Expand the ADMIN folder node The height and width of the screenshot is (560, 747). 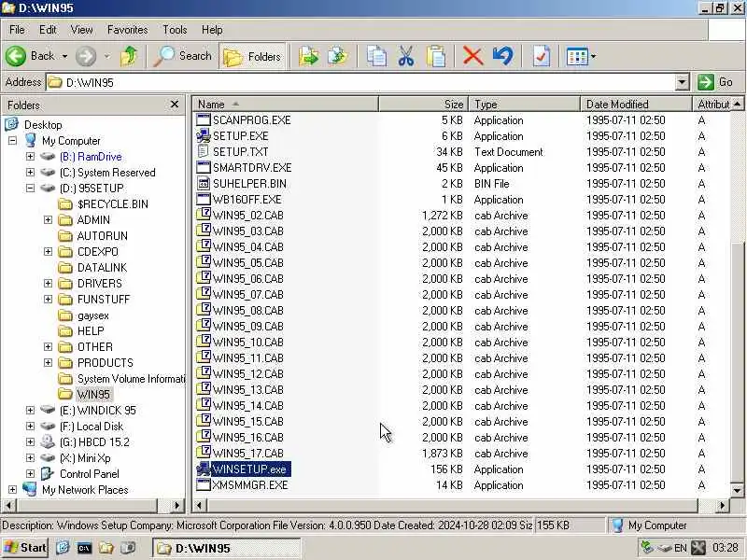pos(48,219)
